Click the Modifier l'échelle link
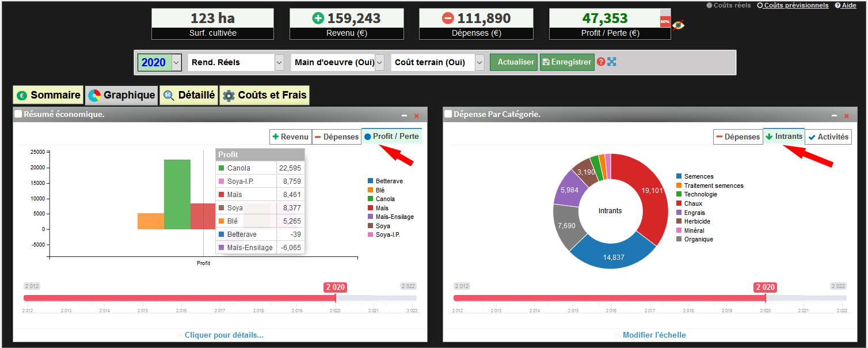 pyautogui.click(x=654, y=335)
